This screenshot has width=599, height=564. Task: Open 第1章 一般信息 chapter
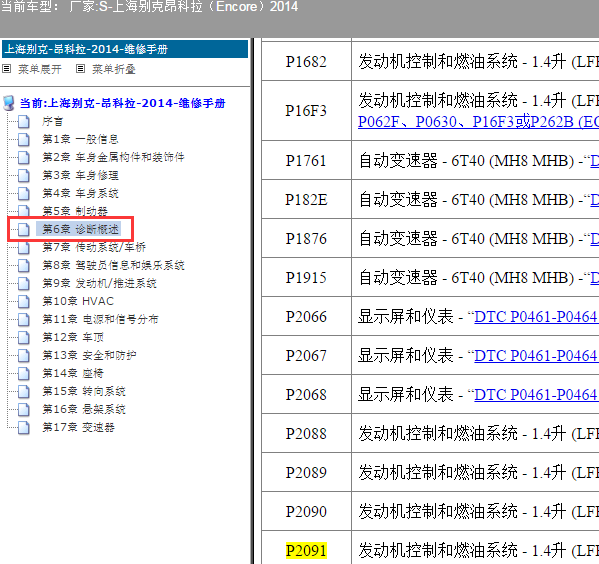pyautogui.click(x=80, y=139)
